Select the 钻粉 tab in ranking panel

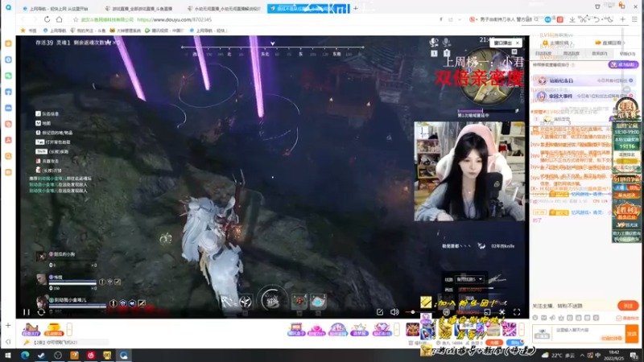coord(627,54)
